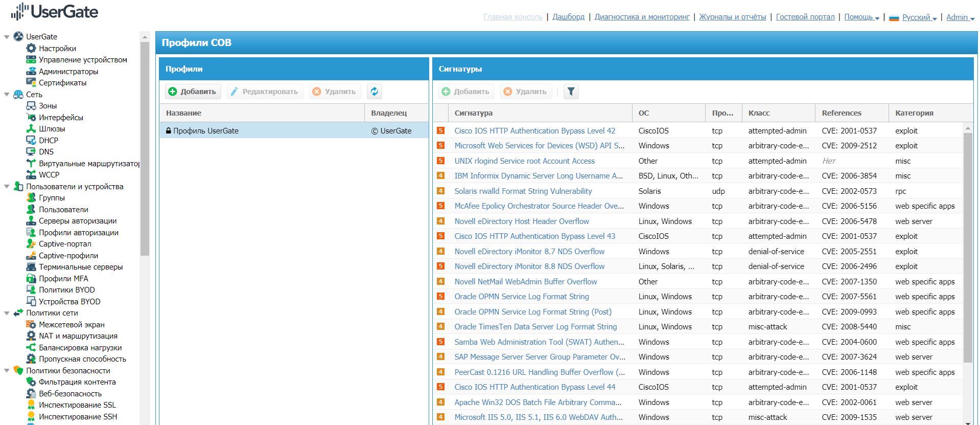Collapse the UserGate tree node
The height and width of the screenshot is (425, 980).
tap(7, 37)
